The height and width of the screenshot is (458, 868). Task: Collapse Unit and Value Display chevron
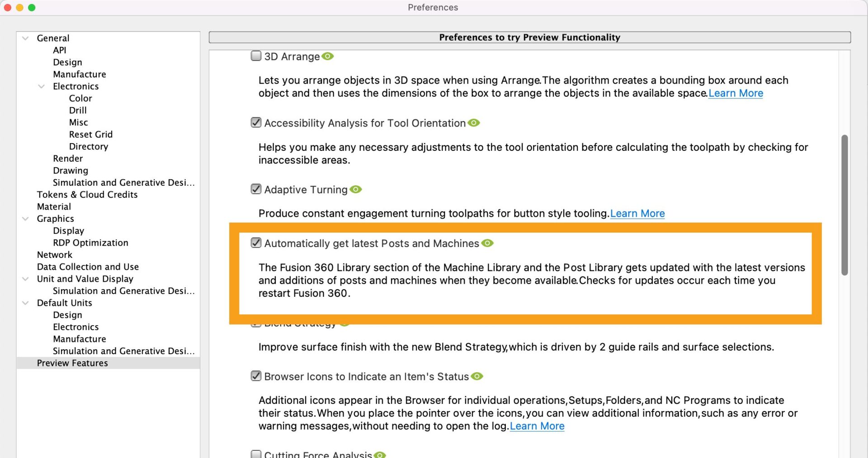(x=26, y=279)
